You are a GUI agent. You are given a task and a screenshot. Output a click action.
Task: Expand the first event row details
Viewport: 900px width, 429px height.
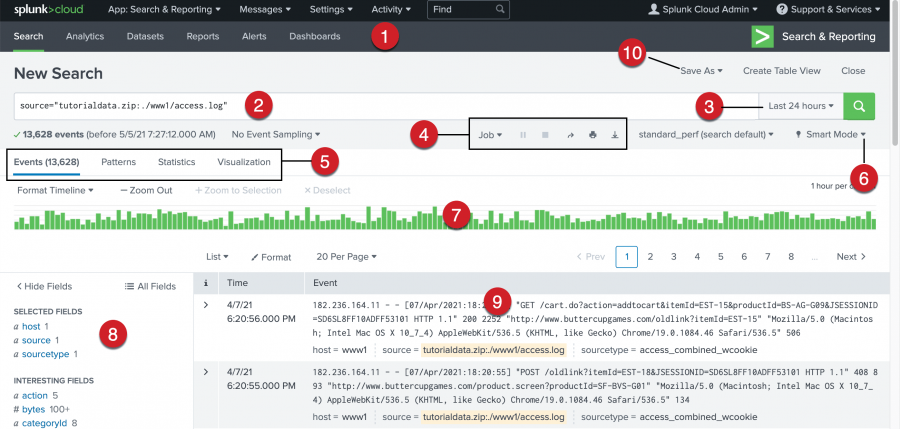pos(206,304)
